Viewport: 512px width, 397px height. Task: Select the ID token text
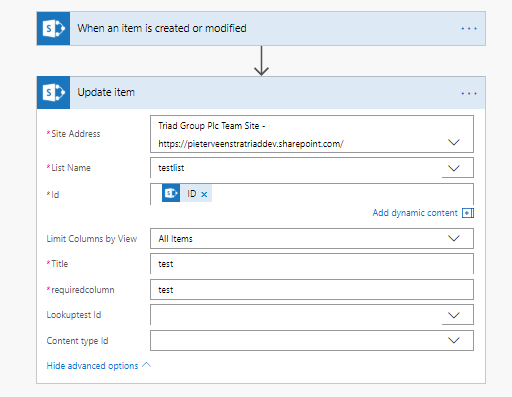point(192,194)
